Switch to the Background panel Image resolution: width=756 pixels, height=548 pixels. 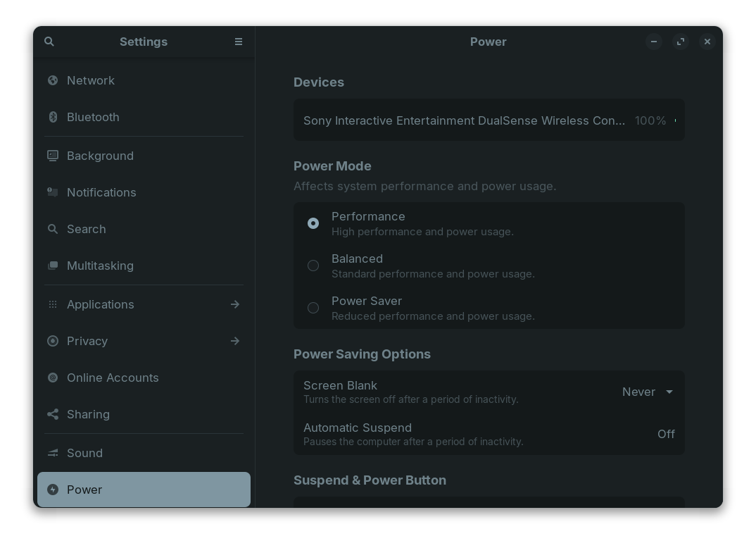coord(144,156)
